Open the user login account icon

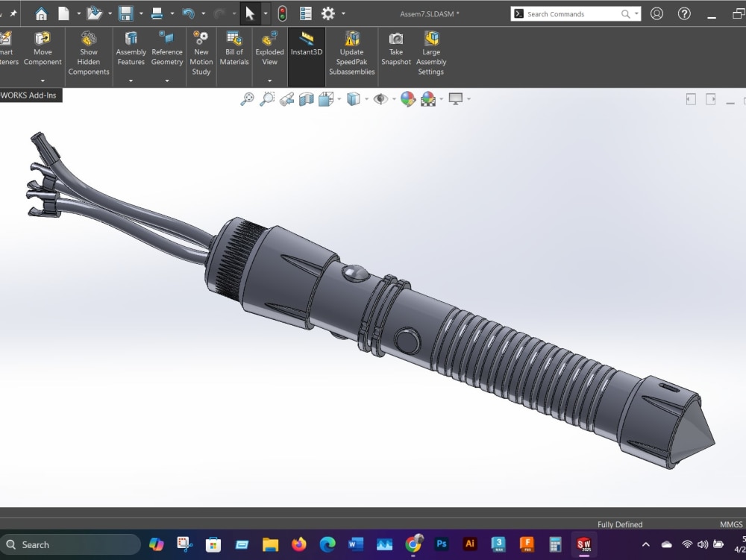click(x=656, y=13)
